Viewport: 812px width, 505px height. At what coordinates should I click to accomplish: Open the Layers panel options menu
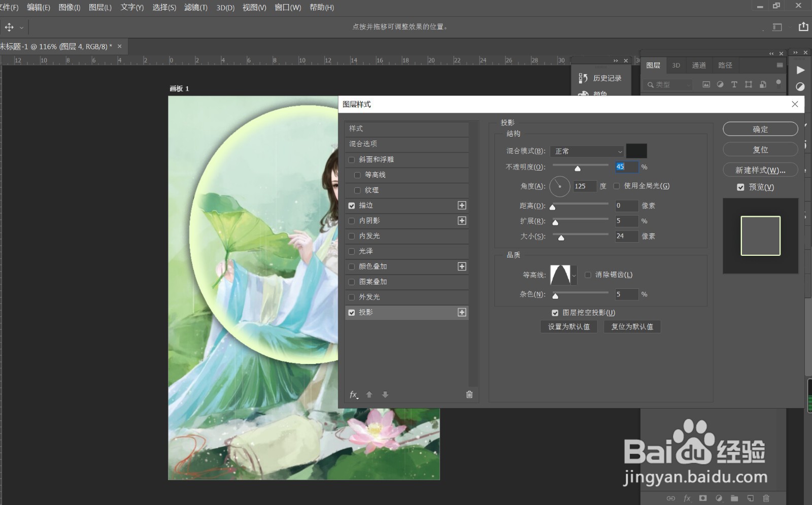click(x=780, y=65)
